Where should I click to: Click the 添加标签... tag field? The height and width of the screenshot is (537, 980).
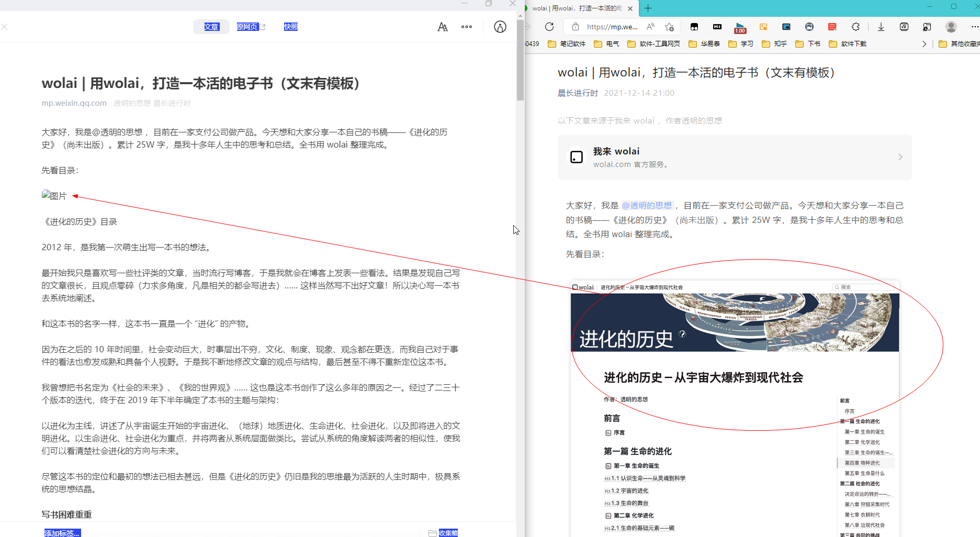coord(62,533)
